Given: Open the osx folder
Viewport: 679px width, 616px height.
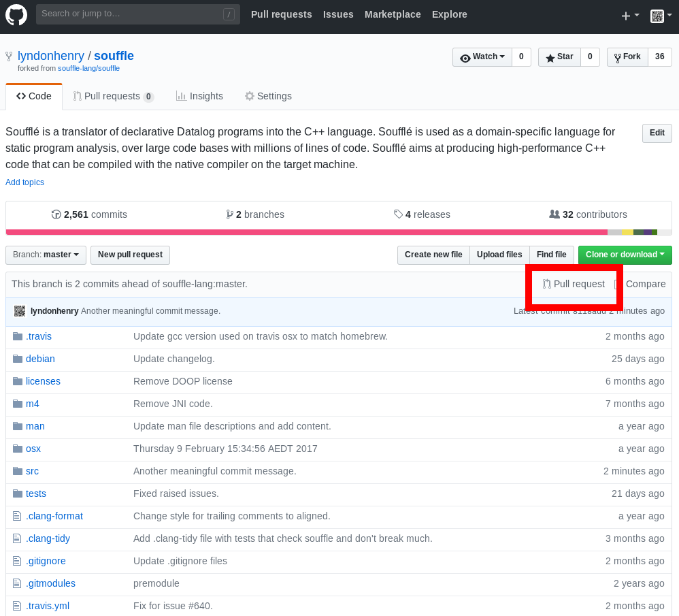Looking at the screenshot, I should click(33, 449).
